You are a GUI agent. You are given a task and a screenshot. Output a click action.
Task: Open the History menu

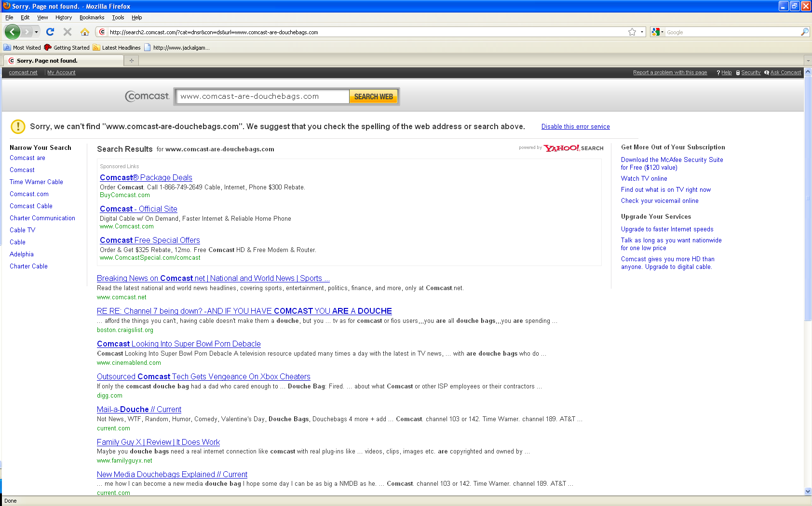click(x=64, y=17)
